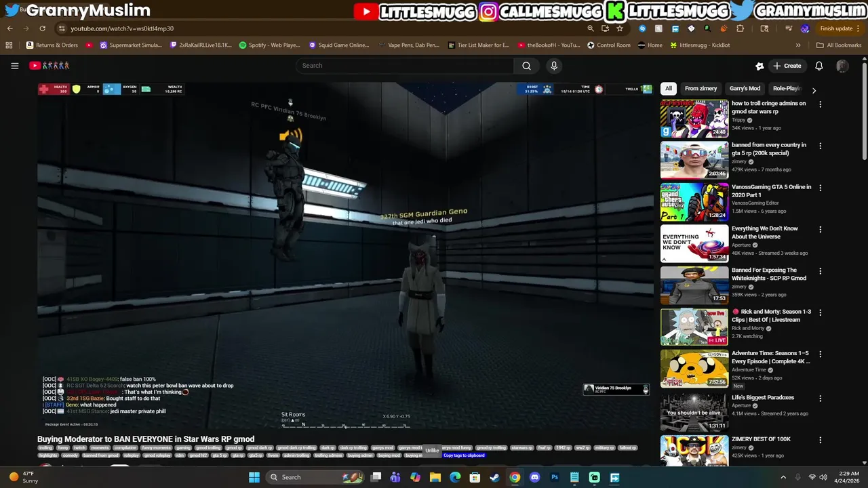Open options for 'Everything We Don't Know' video

point(820,229)
